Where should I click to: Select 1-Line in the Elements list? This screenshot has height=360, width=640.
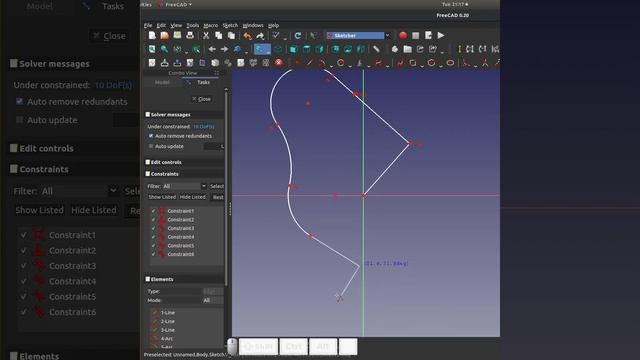[x=167, y=313]
